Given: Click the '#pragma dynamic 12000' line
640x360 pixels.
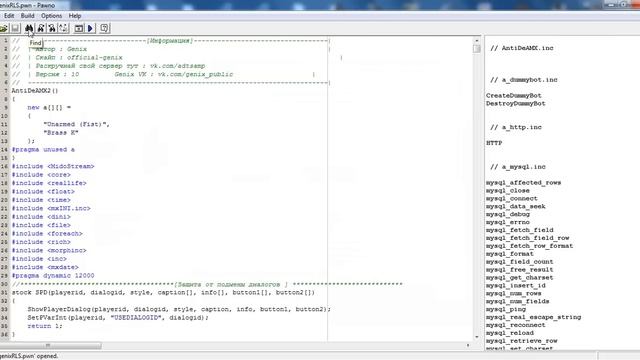Looking at the screenshot, I should 53,276.
